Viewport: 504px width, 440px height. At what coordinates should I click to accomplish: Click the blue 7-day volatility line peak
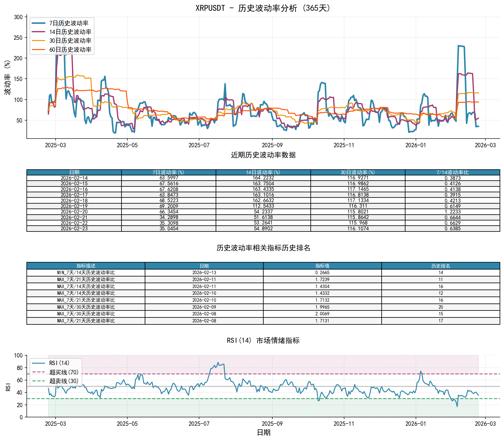click(x=460, y=46)
